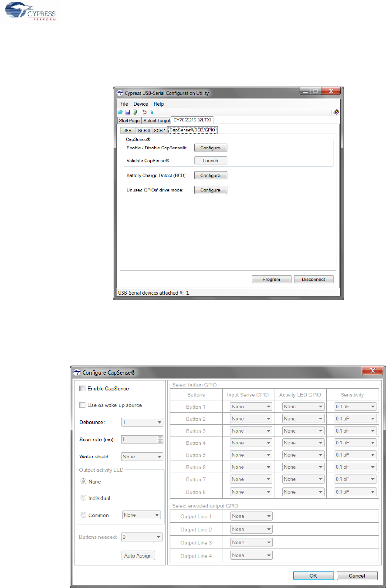Tick the Enable CapSense checkbox
Viewport: 386px width, 588px height.
pyautogui.click(x=82, y=389)
